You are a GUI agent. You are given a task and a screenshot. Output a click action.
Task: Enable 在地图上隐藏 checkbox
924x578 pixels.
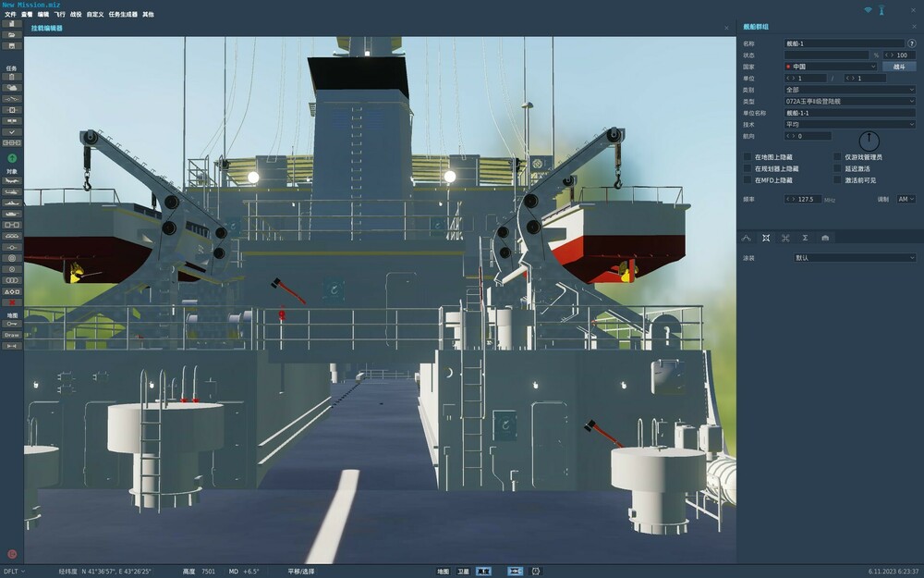tap(748, 157)
